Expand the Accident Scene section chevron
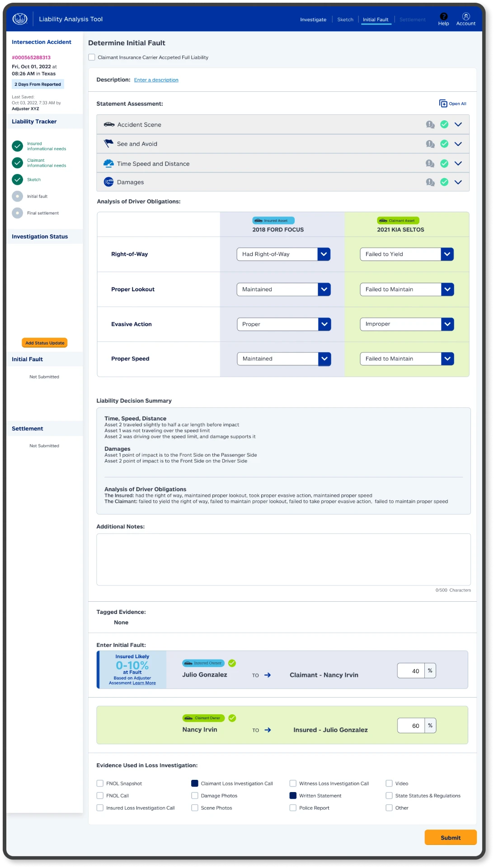 458,124
